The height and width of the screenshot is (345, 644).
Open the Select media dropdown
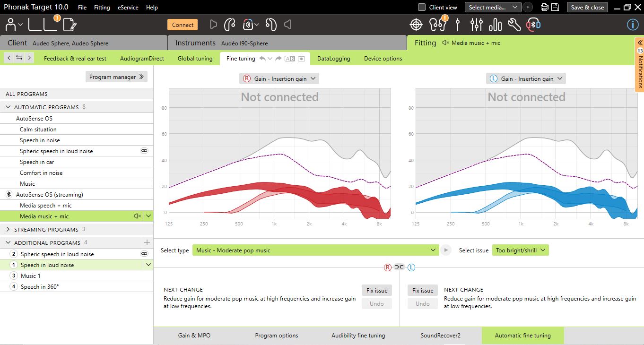pos(493,7)
